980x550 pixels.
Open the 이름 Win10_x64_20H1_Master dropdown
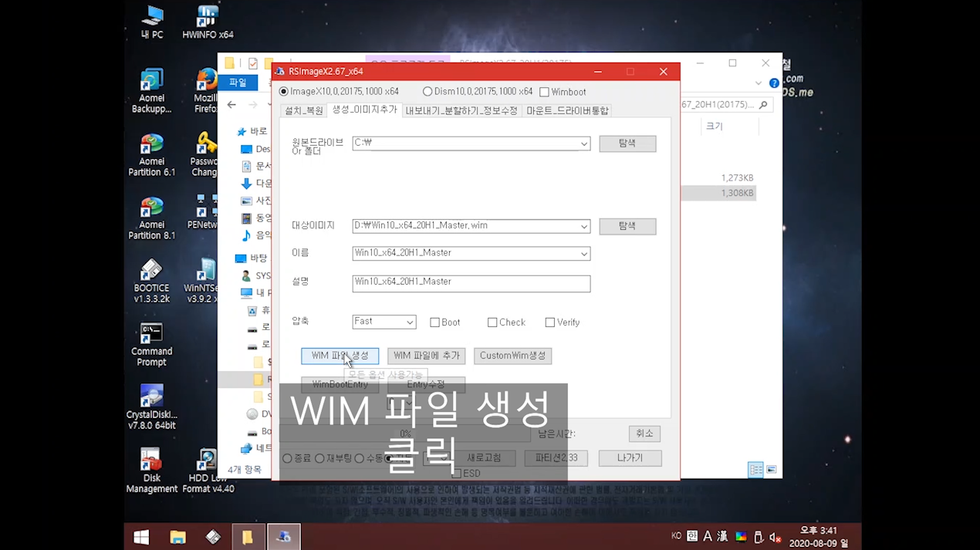[x=584, y=254]
